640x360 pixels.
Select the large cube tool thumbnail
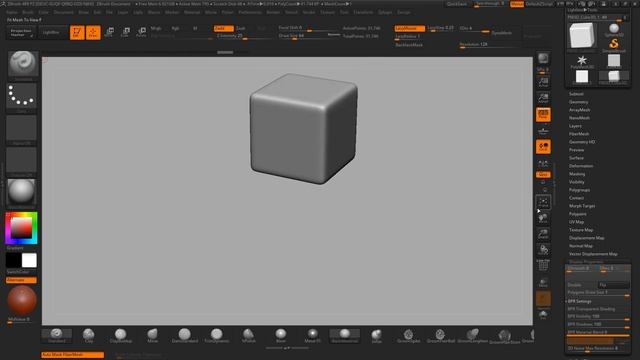tap(582, 35)
